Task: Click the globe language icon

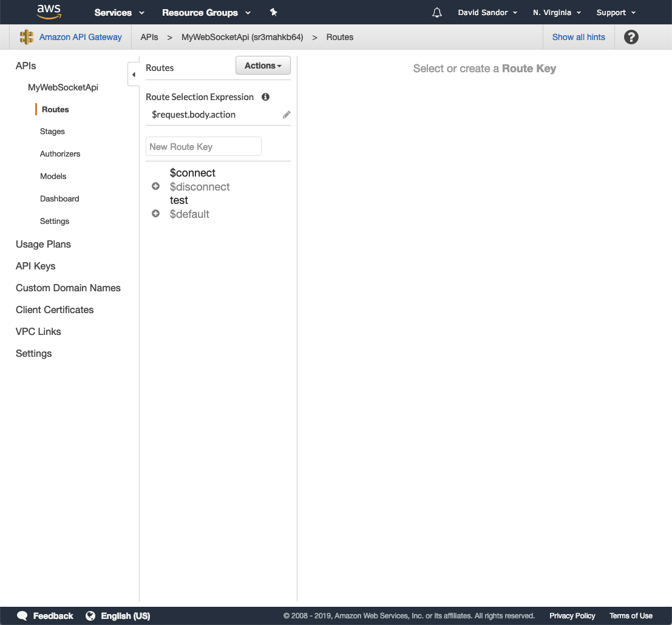Action: tap(90, 615)
